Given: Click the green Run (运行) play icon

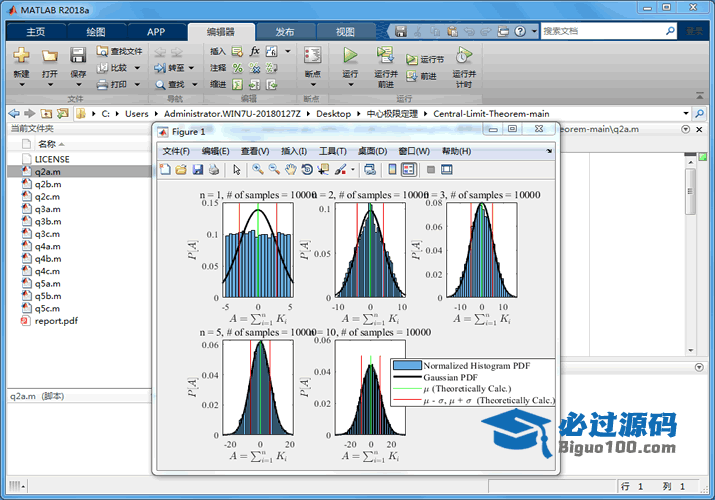Looking at the screenshot, I should pyautogui.click(x=350, y=55).
